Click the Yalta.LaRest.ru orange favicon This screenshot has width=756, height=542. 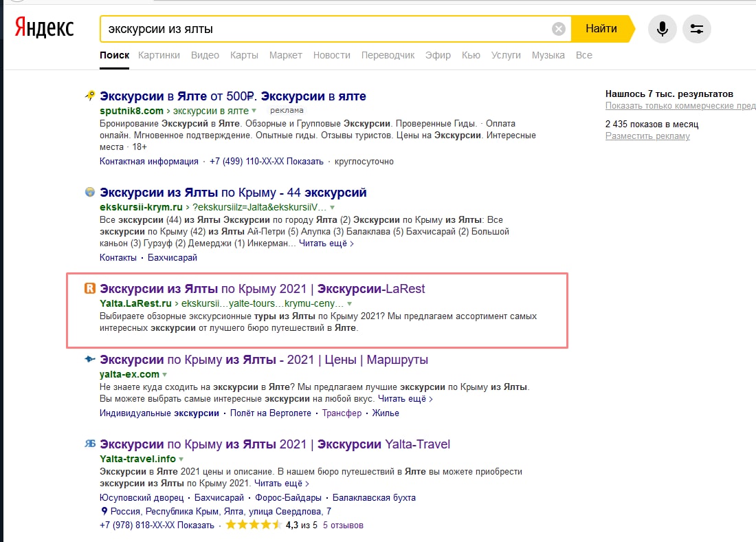tap(89, 288)
